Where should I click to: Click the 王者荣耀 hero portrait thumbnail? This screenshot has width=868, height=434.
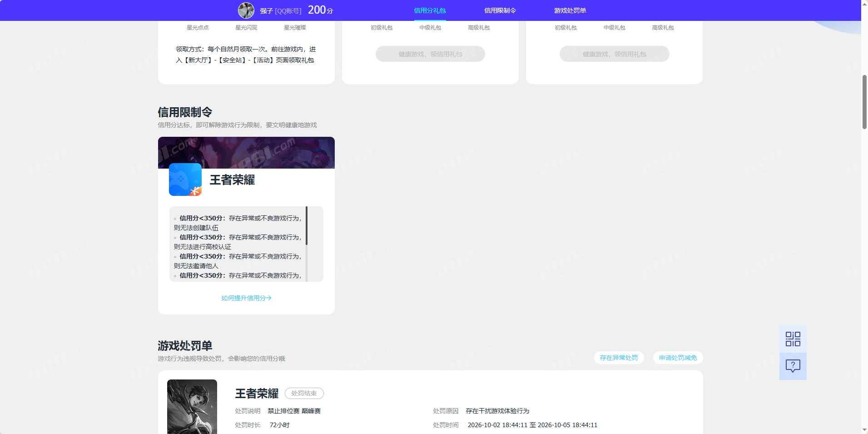coord(192,407)
